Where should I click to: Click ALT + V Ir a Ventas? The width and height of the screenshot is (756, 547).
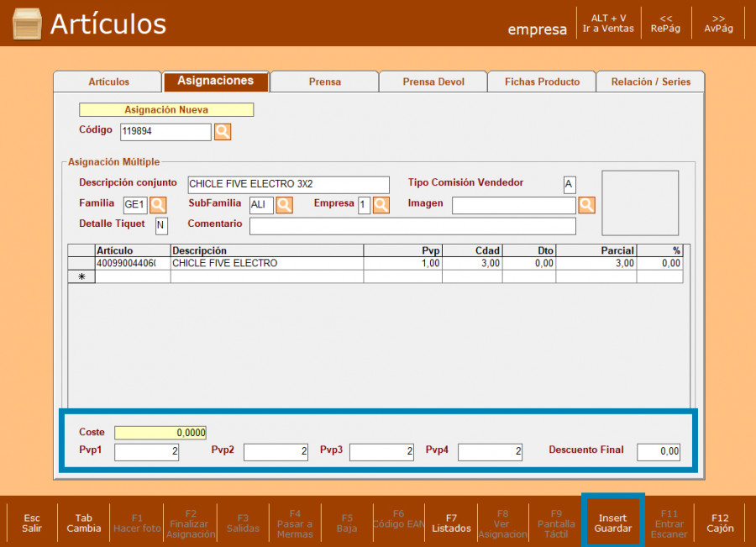coord(609,23)
